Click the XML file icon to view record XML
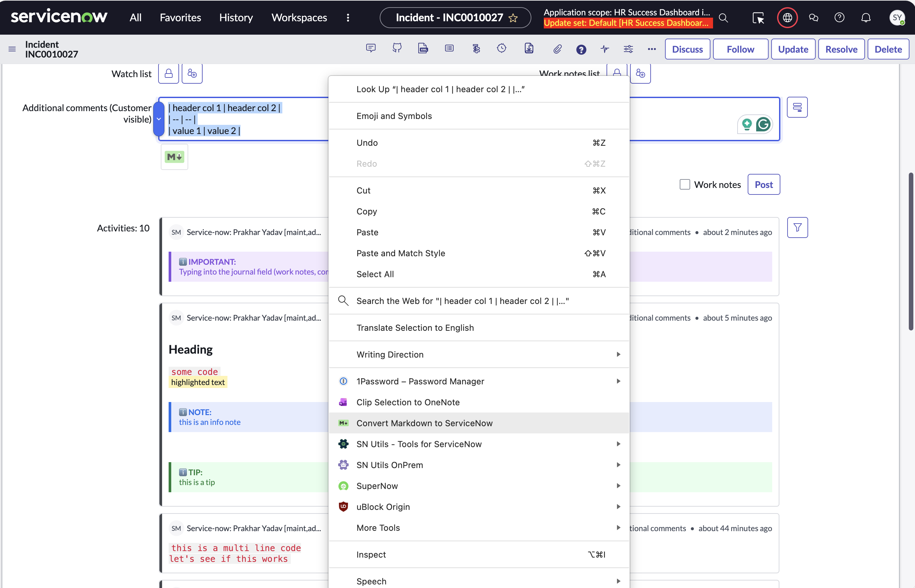 coord(423,48)
